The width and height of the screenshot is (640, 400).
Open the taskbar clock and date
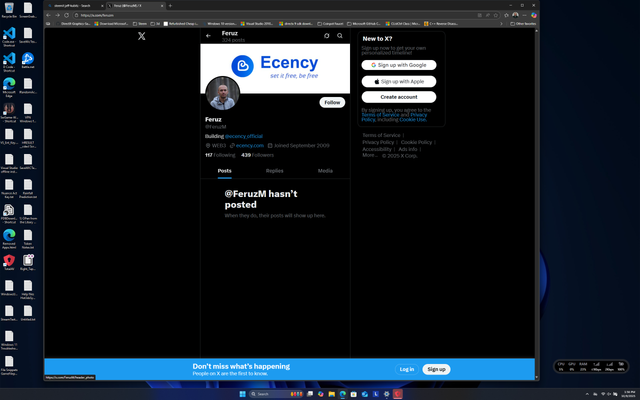(629, 394)
